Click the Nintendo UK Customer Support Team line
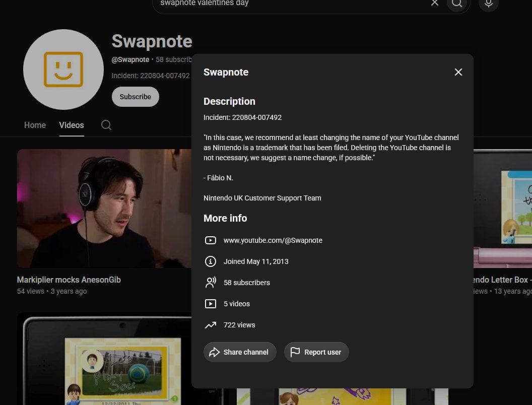Viewport: 532px width, 405px height. pos(262,198)
